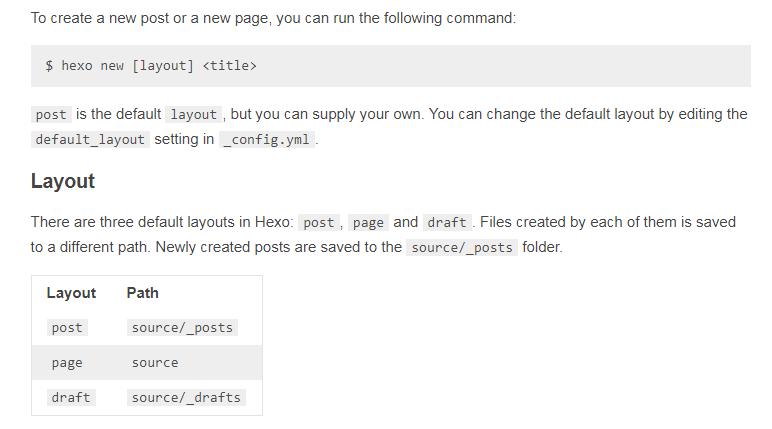This screenshot has width=772, height=429.
Task: Click 'draft' code in the three layouts sentence
Action: click(x=447, y=223)
